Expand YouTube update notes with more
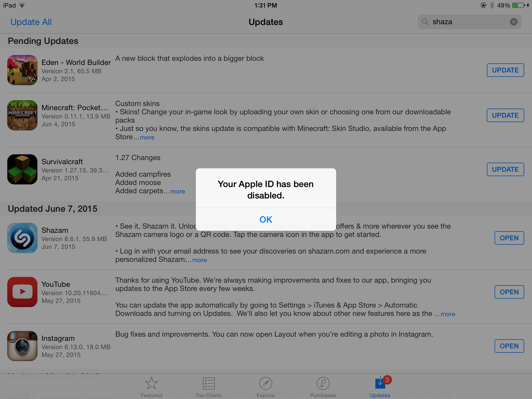 coord(448,314)
